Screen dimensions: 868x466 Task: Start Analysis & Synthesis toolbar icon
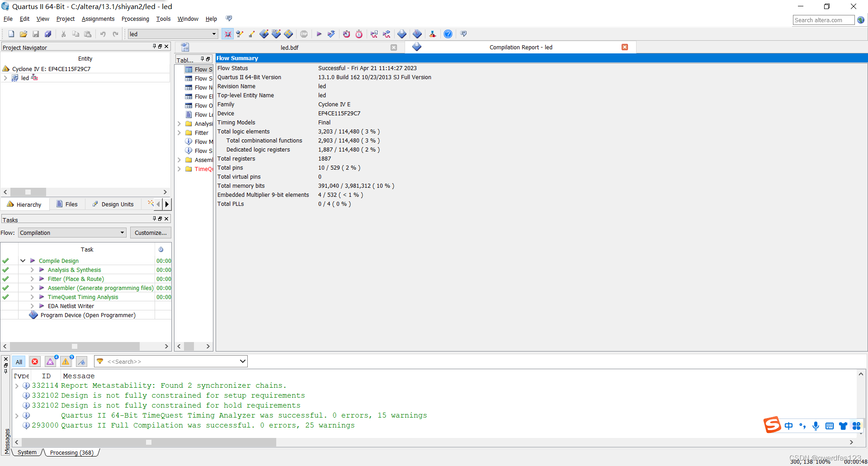331,34
